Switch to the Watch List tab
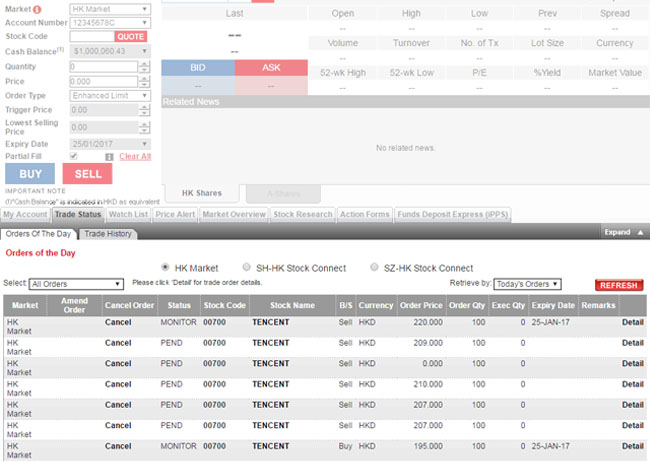Screen dimensions: 650x462 [x=128, y=214]
